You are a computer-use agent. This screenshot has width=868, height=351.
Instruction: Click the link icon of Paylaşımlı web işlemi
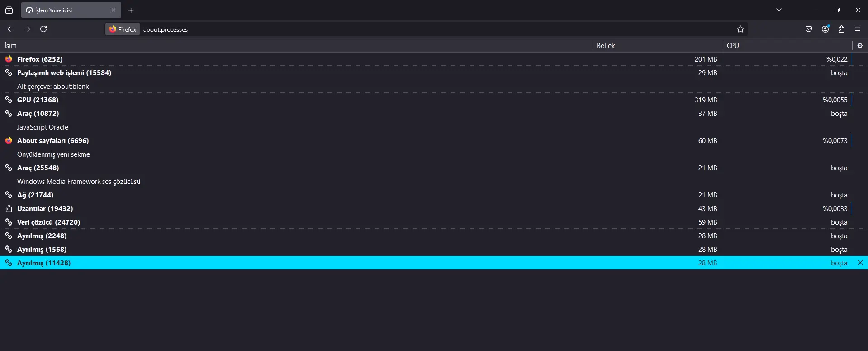(9, 72)
